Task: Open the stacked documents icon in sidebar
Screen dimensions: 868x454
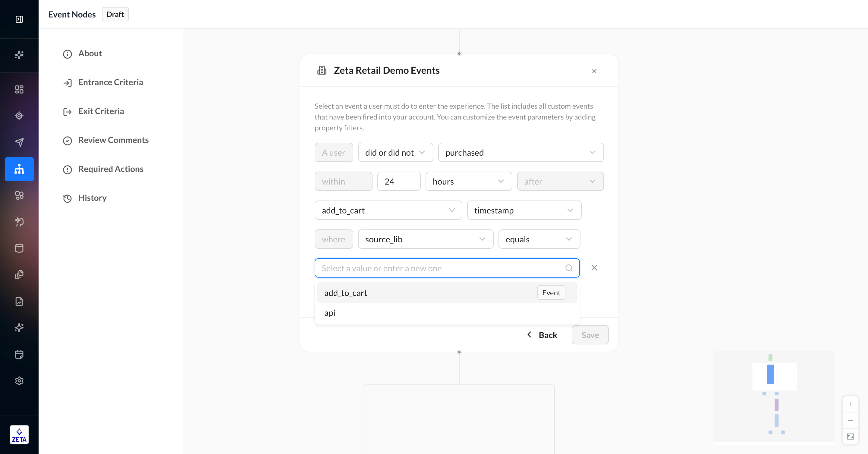Action: point(19,275)
